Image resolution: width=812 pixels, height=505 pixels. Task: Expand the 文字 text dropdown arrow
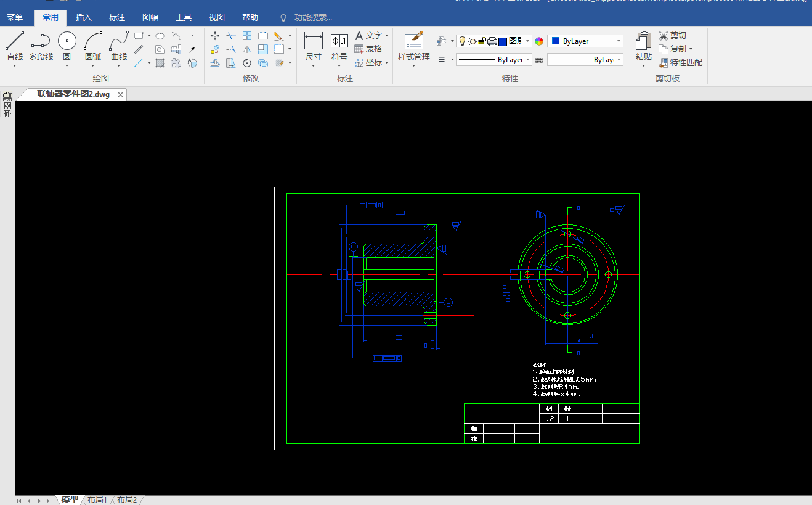pos(387,36)
